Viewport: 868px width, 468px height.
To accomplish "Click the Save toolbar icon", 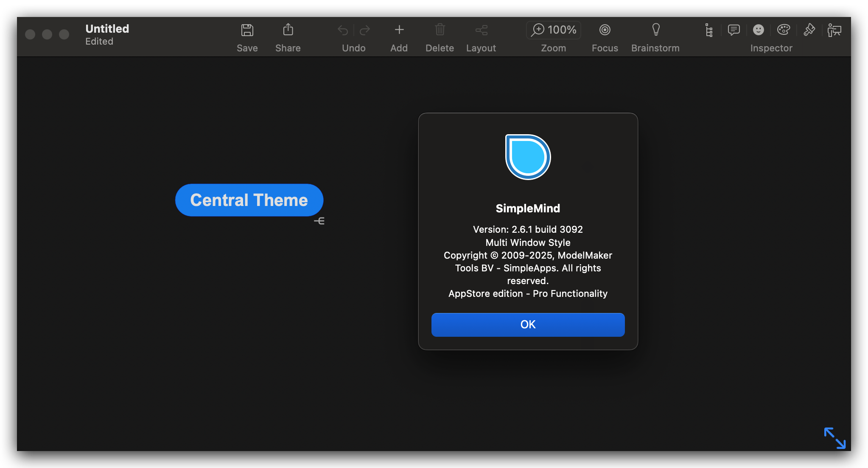I will click(x=247, y=30).
